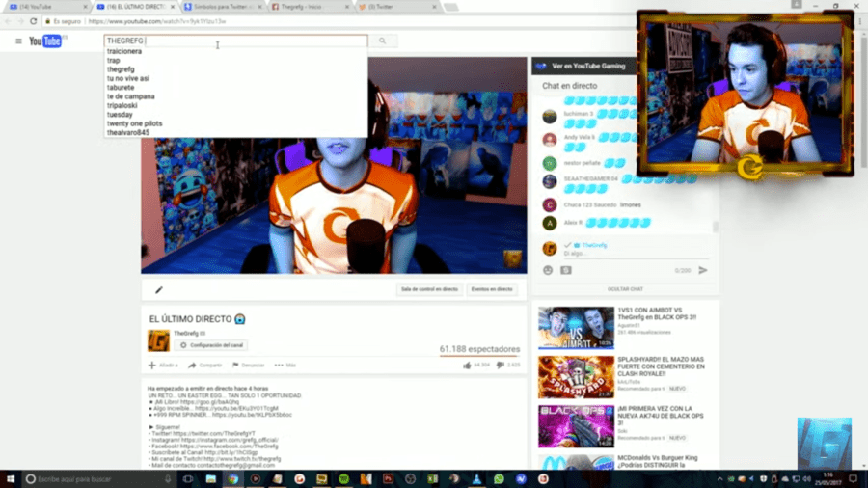Click the browser address bar URL
The width and height of the screenshot is (868, 488).
coord(156,21)
